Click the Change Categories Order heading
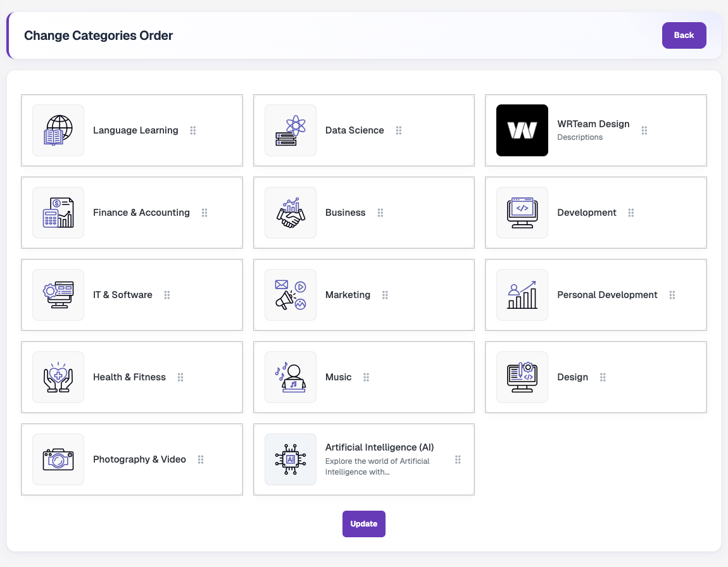 coord(98,35)
